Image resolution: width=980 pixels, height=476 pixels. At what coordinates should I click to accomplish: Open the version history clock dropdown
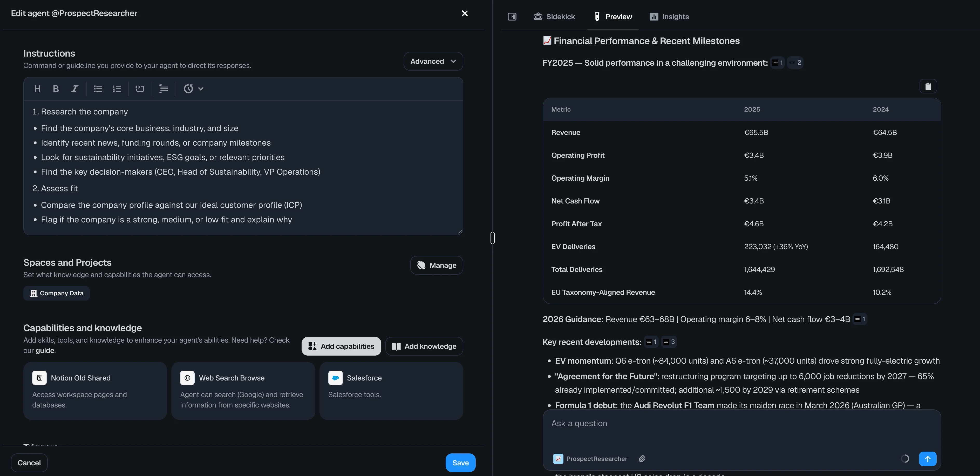pos(194,89)
